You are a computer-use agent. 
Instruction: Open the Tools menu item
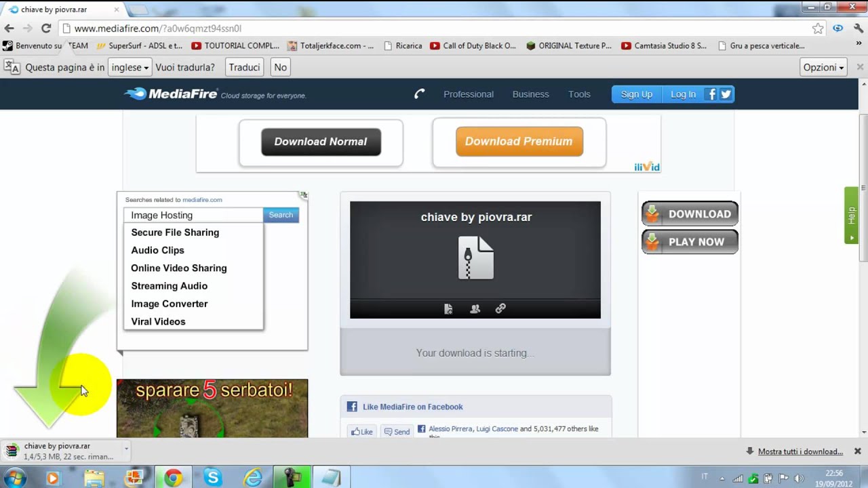(579, 94)
